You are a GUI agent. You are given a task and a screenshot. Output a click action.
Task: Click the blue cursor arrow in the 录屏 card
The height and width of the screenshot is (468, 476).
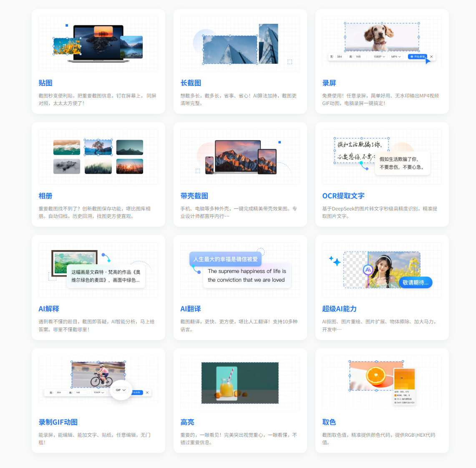click(427, 61)
